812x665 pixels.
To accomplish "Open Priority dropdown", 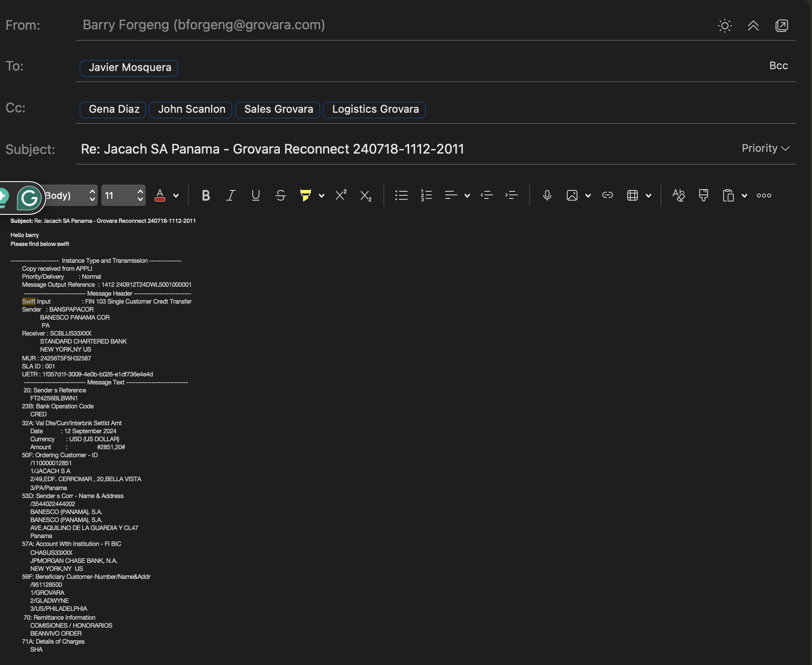I will coord(765,148).
